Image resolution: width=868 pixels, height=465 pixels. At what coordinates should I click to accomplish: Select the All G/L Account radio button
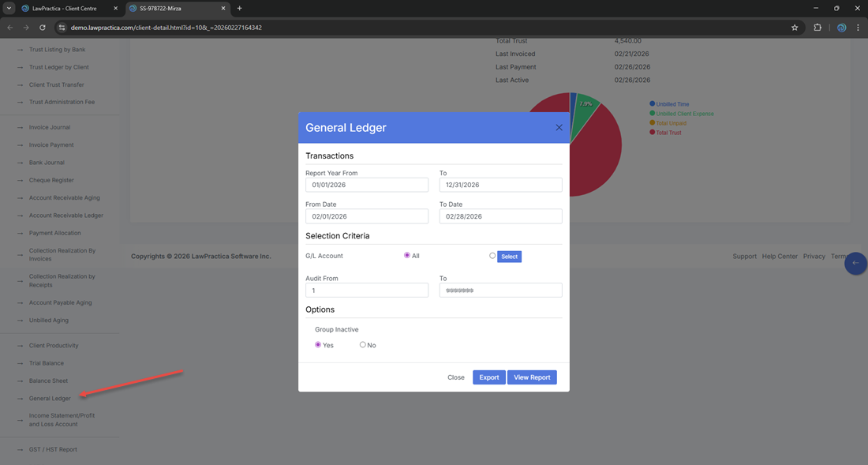tap(407, 256)
